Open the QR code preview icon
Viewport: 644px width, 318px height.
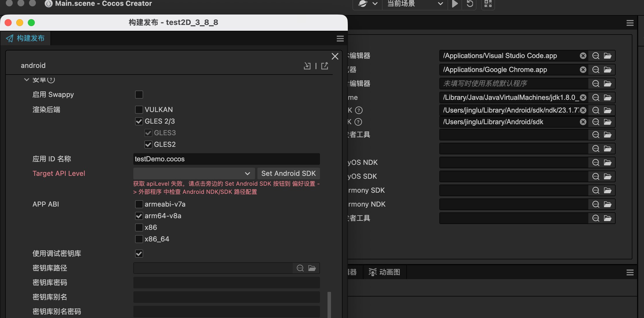[488, 4]
